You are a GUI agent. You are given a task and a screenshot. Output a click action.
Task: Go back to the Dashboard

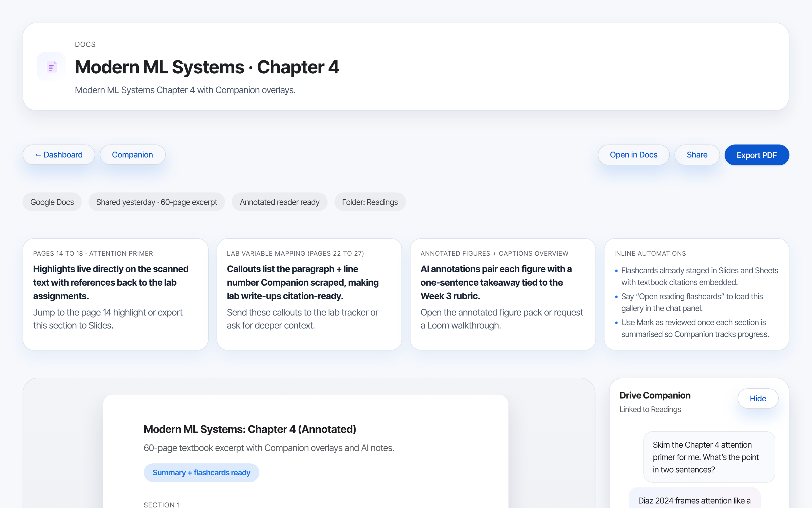tap(59, 155)
